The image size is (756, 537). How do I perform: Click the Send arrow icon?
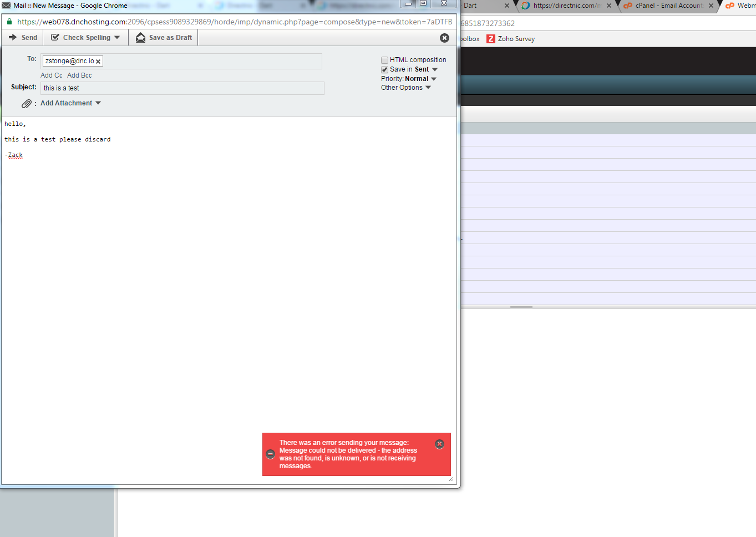[x=13, y=38]
